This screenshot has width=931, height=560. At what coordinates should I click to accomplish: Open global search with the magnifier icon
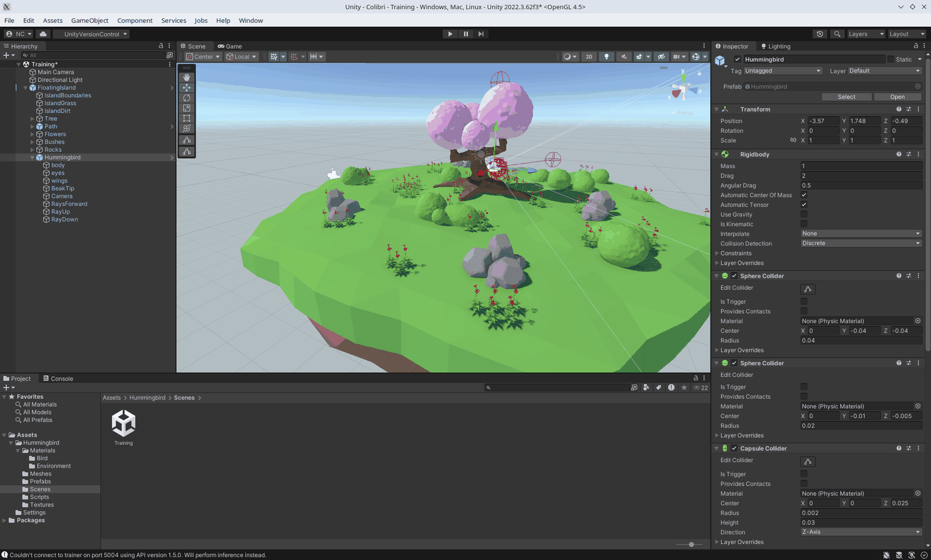[x=837, y=34]
